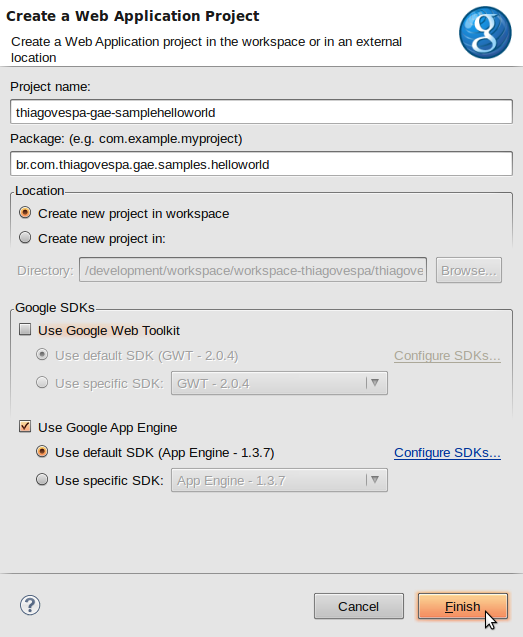Screen dimensions: 523x637
Task: Click into the Project name field
Action: (x=261, y=112)
